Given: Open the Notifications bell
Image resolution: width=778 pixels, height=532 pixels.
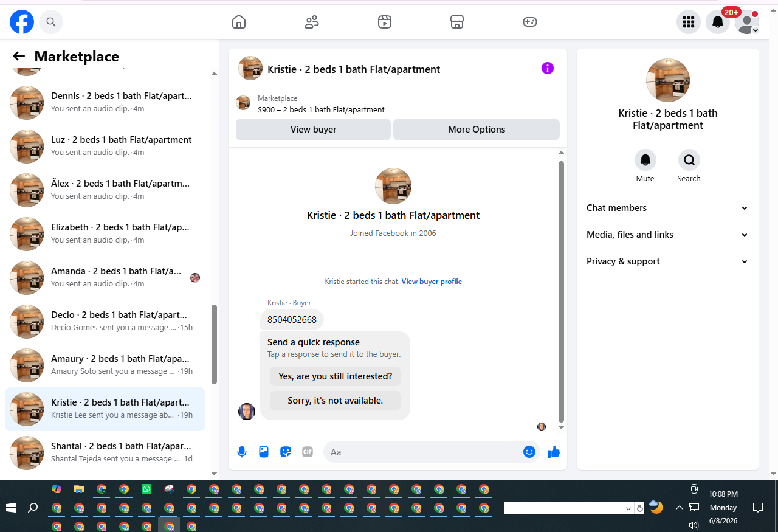Looking at the screenshot, I should coord(718,22).
